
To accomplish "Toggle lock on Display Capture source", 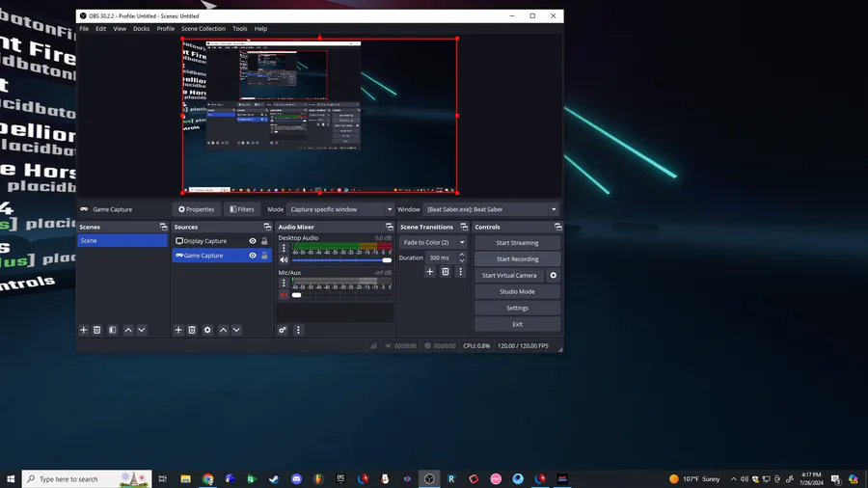I will coord(264,241).
